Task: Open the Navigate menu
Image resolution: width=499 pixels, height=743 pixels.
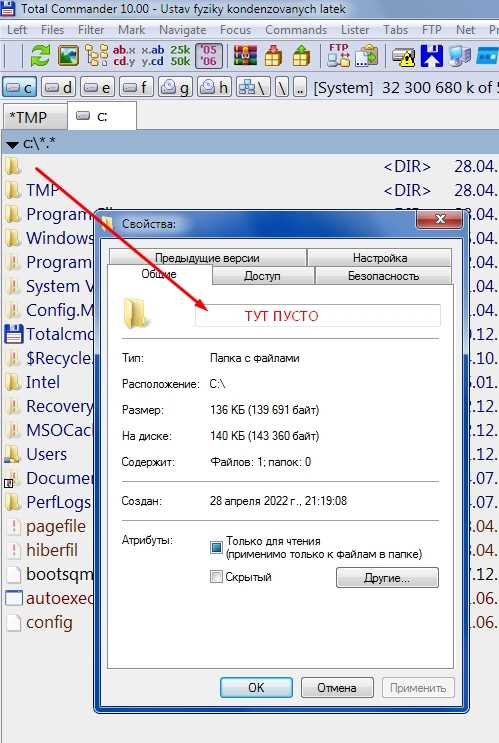Action: (182, 30)
